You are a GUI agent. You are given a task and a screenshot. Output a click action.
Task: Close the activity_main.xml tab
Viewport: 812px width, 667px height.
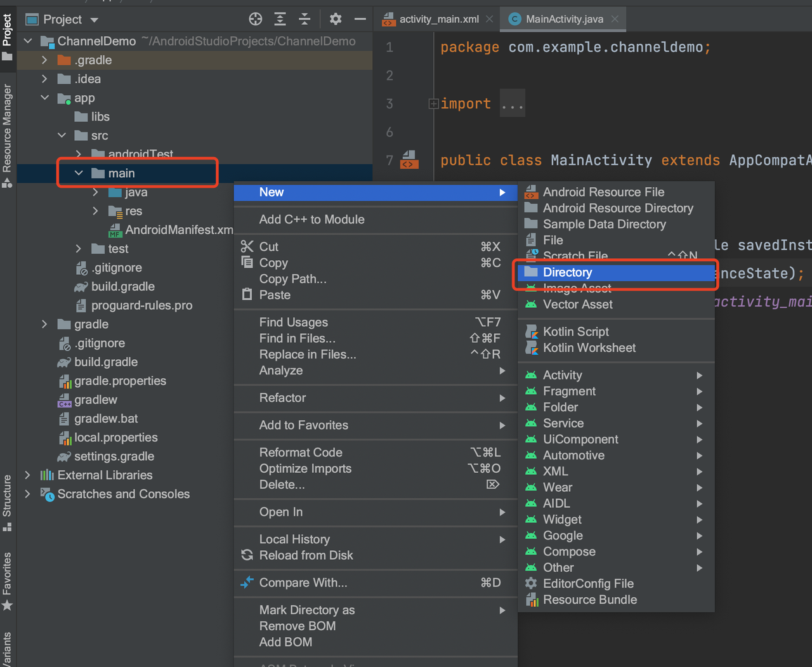[489, 19]
